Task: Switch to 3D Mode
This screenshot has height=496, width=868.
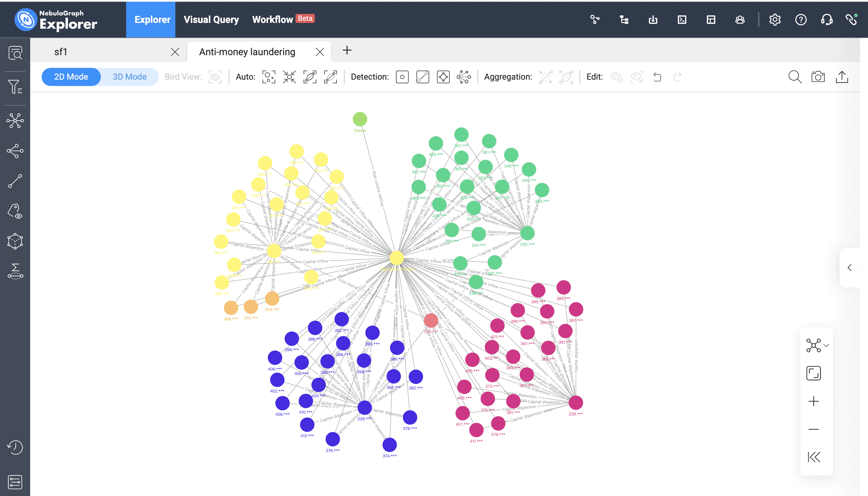Action: pyautogui.click(x=129, y=77)
